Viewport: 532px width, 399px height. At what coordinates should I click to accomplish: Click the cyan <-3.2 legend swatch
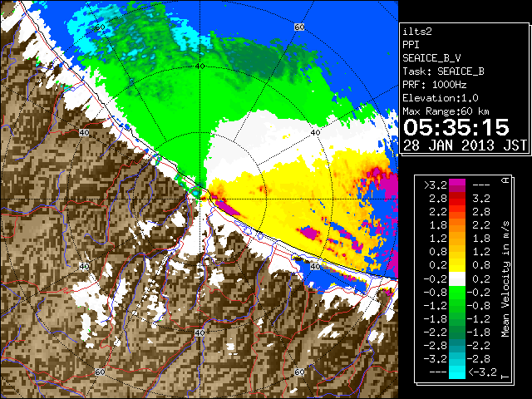tap(457, 372)
